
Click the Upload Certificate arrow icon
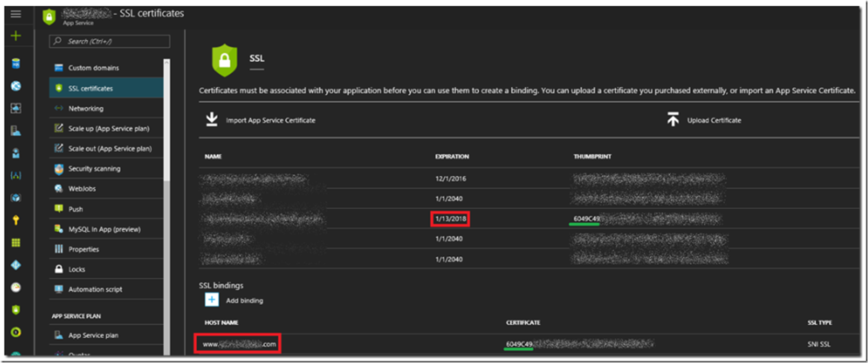[673, 119]
